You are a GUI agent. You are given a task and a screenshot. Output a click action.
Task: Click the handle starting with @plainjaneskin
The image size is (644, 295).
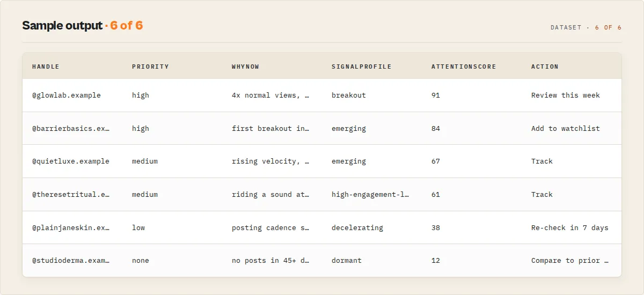click(71, 227)
